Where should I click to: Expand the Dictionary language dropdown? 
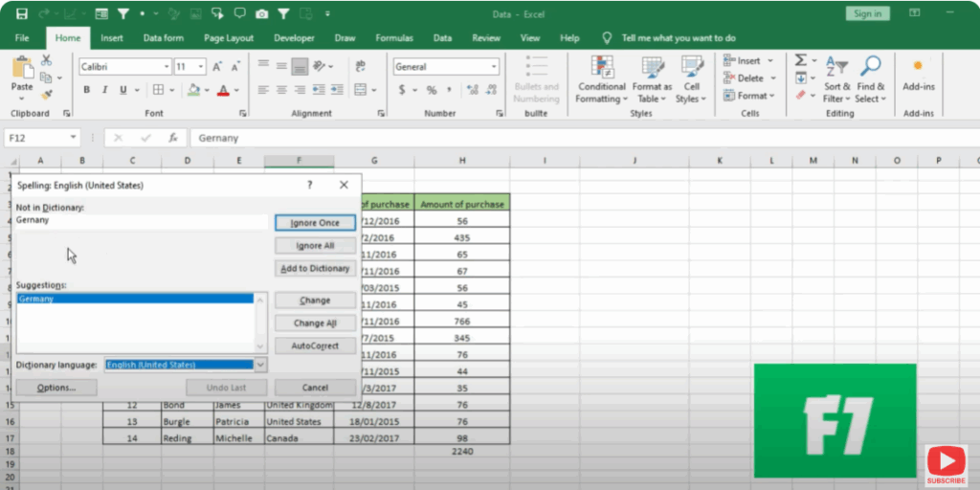[260, 365]
